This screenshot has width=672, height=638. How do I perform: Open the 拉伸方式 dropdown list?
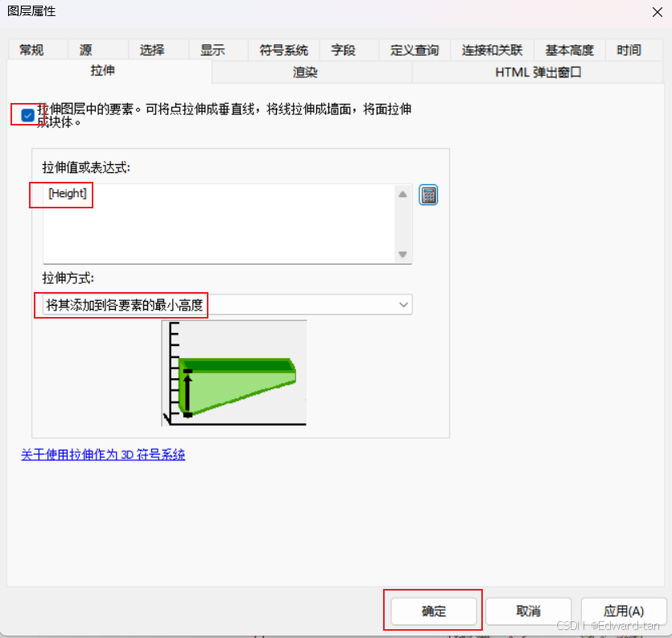click(x=228, y=305)
